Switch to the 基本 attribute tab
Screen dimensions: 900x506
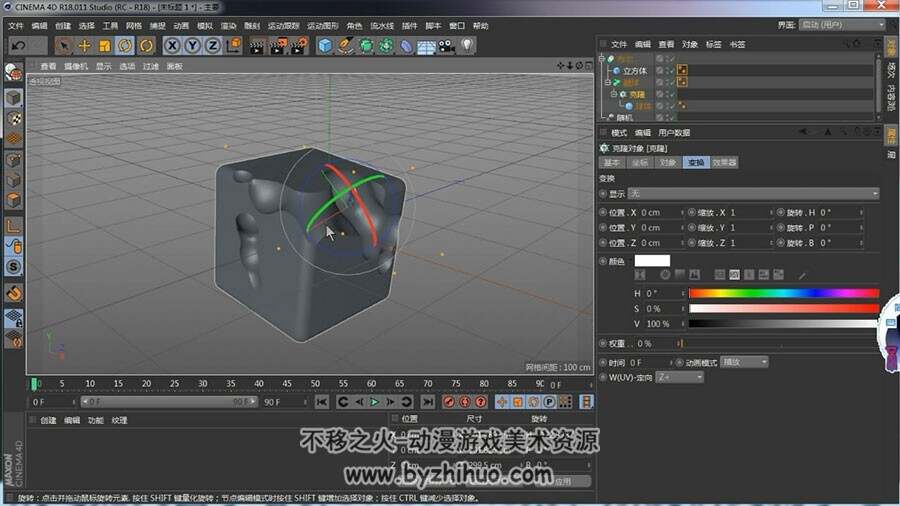click(x=612, y=162)
